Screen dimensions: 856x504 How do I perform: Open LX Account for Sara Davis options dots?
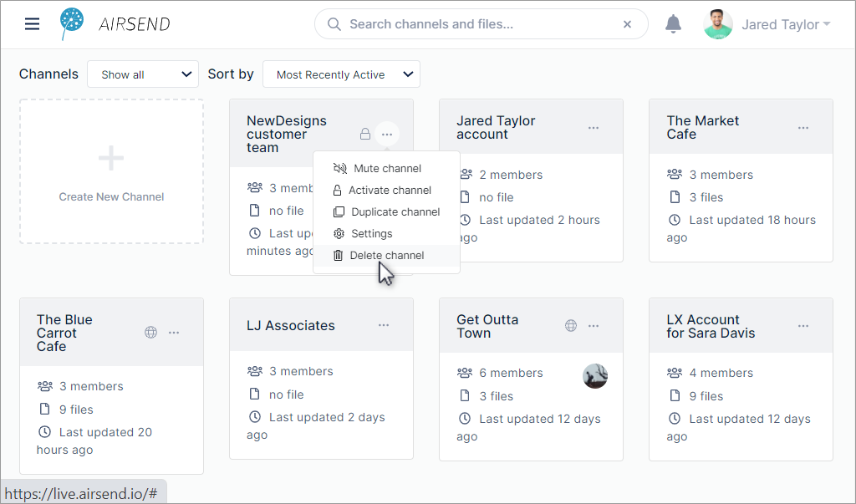[803, 326]
